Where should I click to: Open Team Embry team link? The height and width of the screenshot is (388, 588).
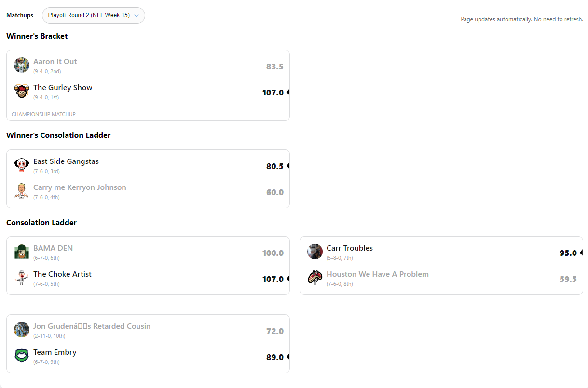coord(55,352)
